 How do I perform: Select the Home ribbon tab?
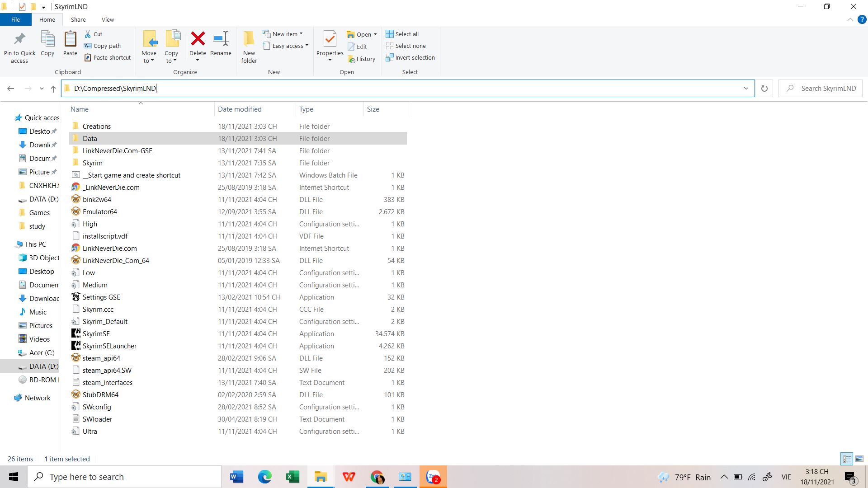point(47,19)
